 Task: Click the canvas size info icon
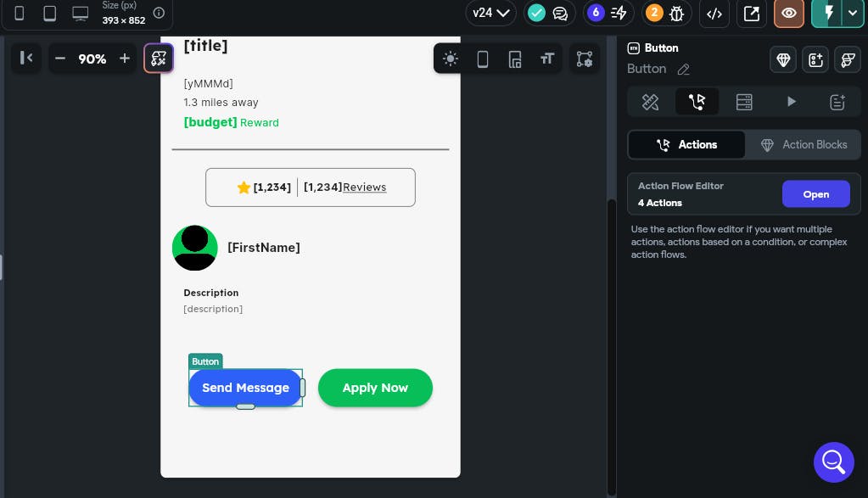159,13
